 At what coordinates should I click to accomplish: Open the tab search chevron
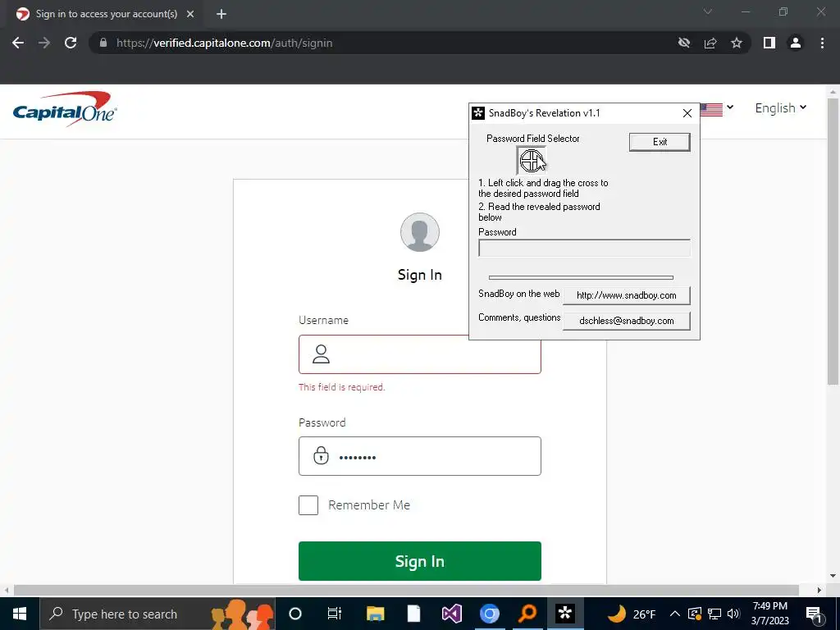pos(708,11)
